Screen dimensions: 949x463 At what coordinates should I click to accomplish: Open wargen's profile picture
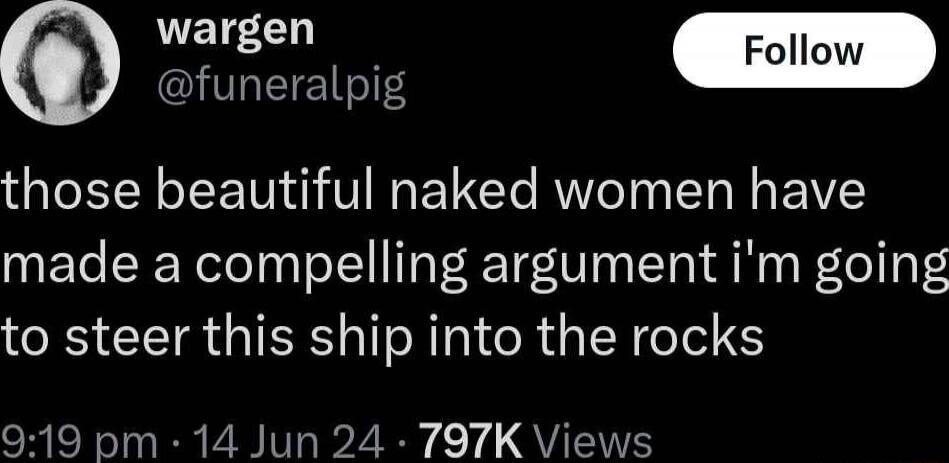click(x=59, y=63)
